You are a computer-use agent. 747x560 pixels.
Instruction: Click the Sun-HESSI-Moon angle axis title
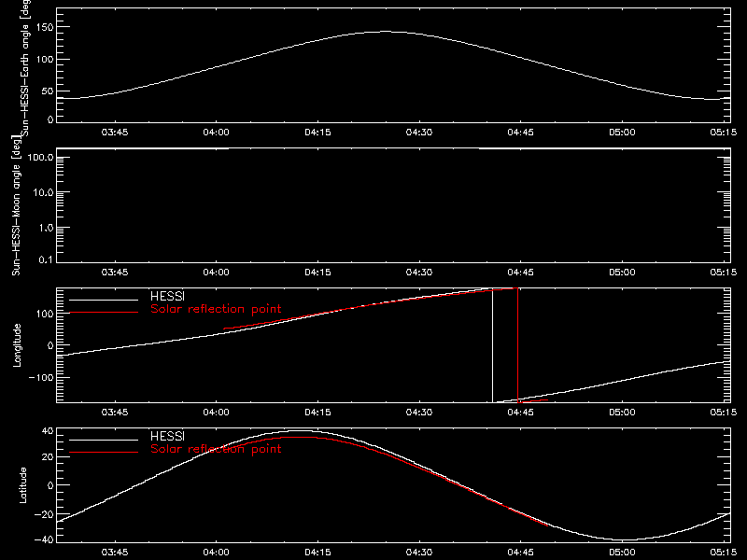point(16,205)
